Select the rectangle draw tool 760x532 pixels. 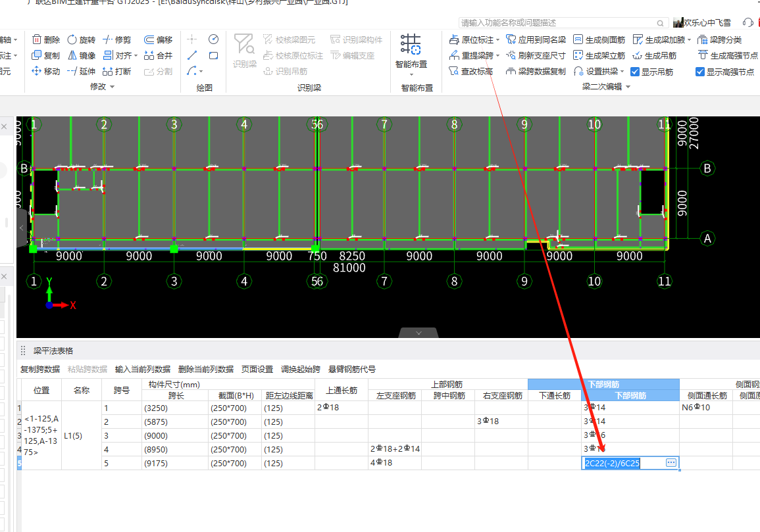213,56
